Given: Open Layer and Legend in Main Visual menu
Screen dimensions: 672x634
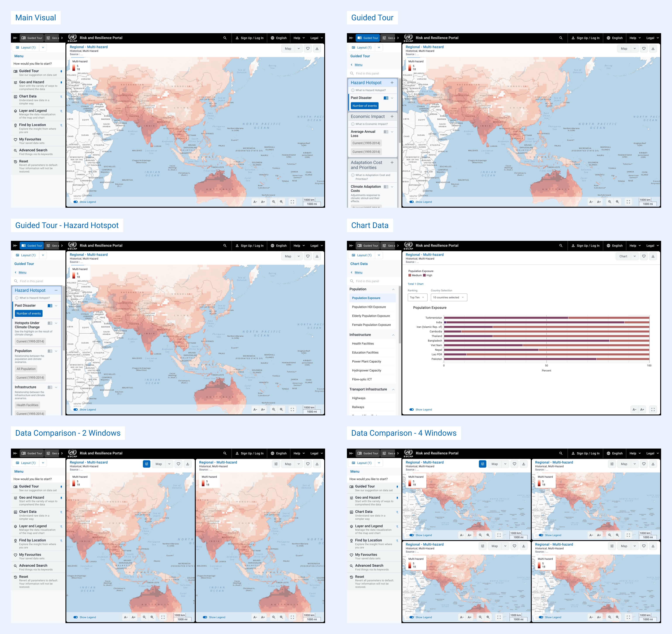Looking at the screenshot, I should pos(33,111).
